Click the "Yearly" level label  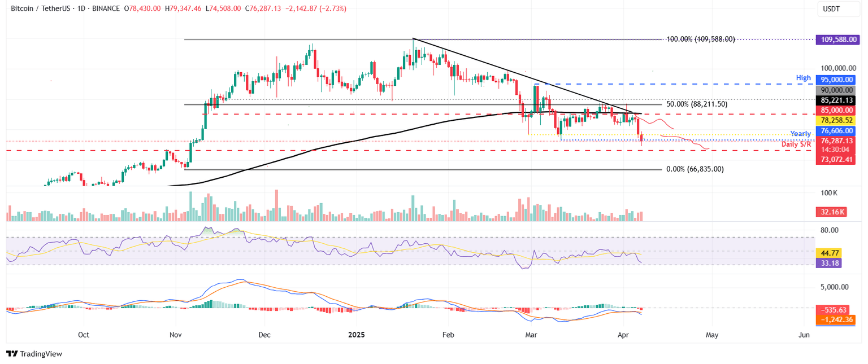(x=801, y=133)
